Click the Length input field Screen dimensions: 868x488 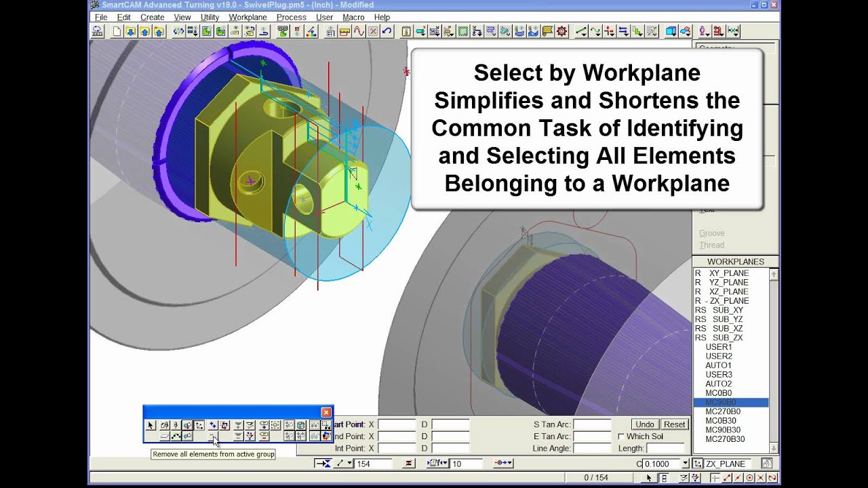pos(665,449)
